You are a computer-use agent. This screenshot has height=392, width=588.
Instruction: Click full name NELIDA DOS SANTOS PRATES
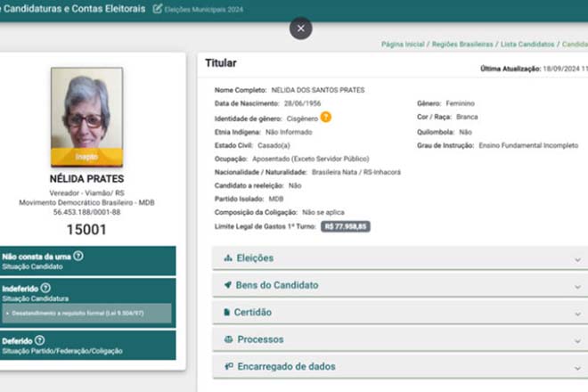[x=318, y=90]
